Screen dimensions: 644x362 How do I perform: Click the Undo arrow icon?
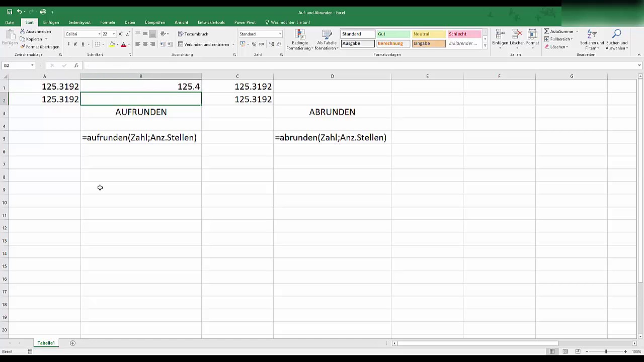coord(19,12)
